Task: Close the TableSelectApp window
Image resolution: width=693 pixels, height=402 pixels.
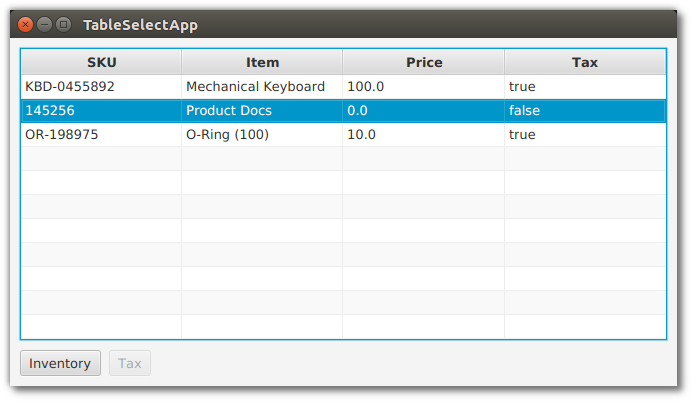Action: pos(26,24)
